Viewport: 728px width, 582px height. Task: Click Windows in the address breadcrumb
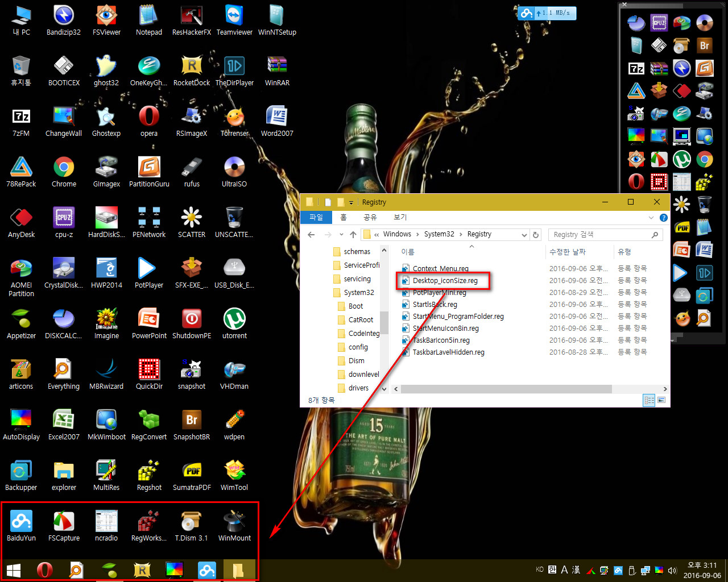pyautogui.click(x=397, y=234)
